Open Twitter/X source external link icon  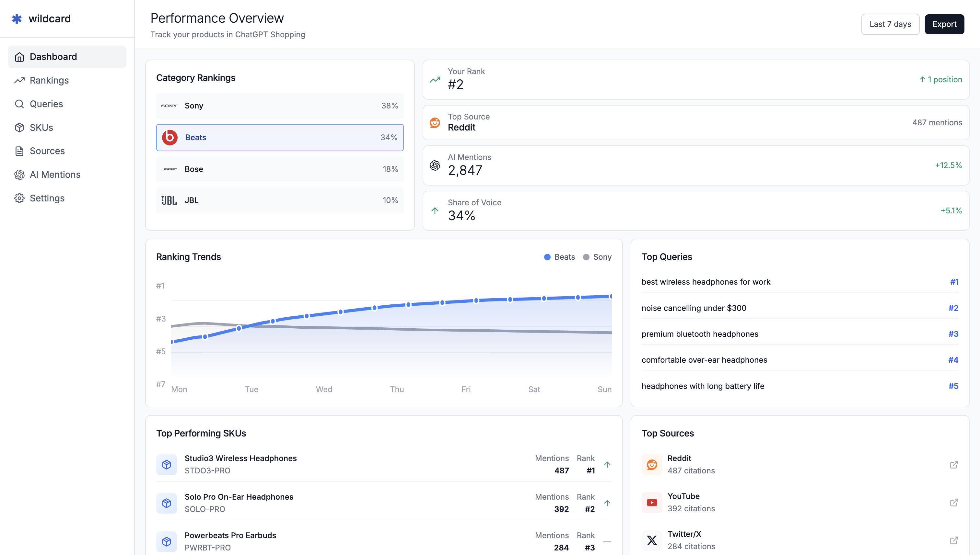pos(954,540)
